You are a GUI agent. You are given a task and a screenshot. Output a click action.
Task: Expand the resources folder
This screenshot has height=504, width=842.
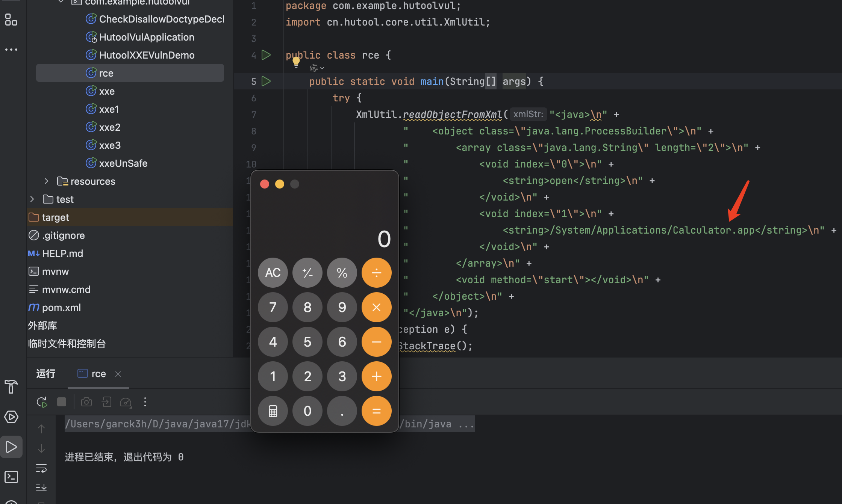coord(46,181)
